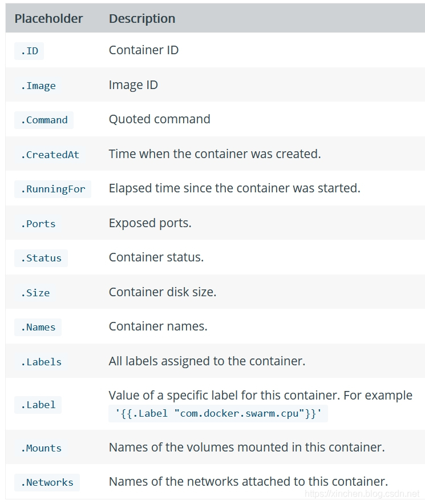Screen dimensions: 425x504
Task: Click the .Image placeholder code tag
Action: click(x=38, y=86)
